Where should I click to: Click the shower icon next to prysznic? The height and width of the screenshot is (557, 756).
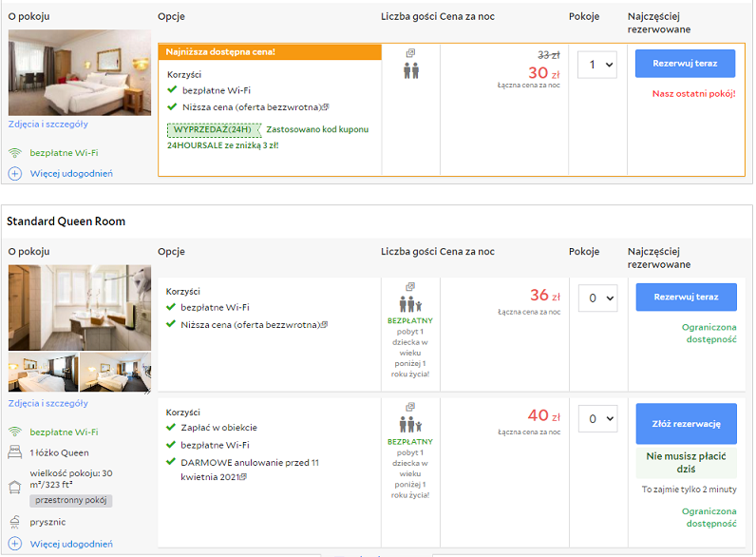15,522
